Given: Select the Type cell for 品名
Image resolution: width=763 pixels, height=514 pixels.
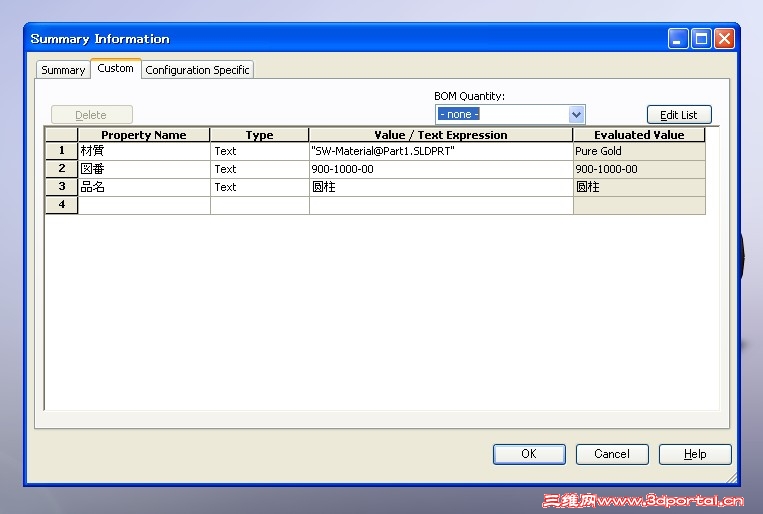Looking at the screenshot, I should (x=260, y=187).
